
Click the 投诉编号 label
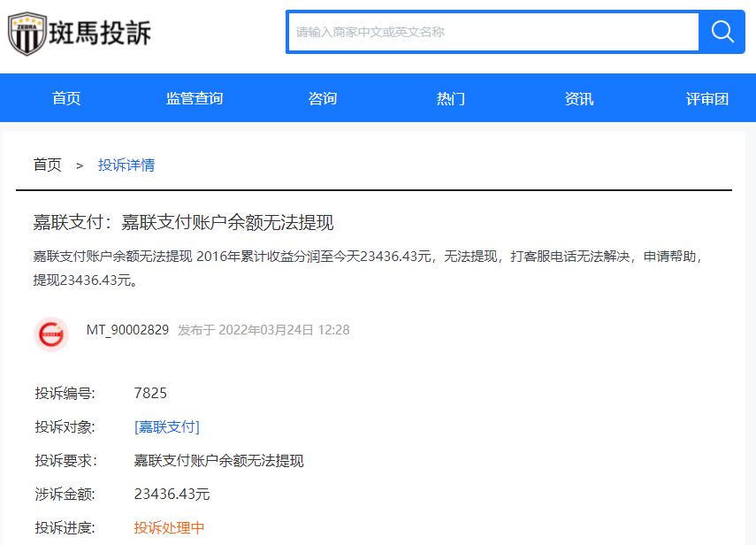(65, 393)
